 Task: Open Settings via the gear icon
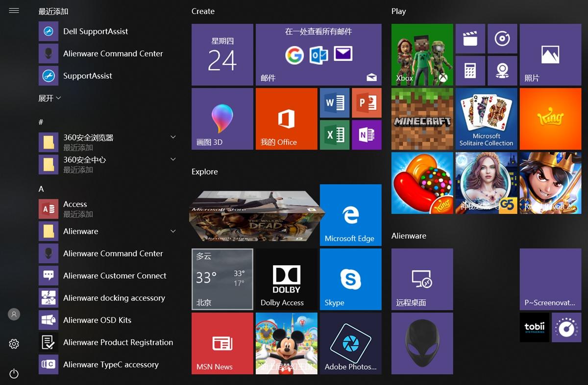(14, 344)
